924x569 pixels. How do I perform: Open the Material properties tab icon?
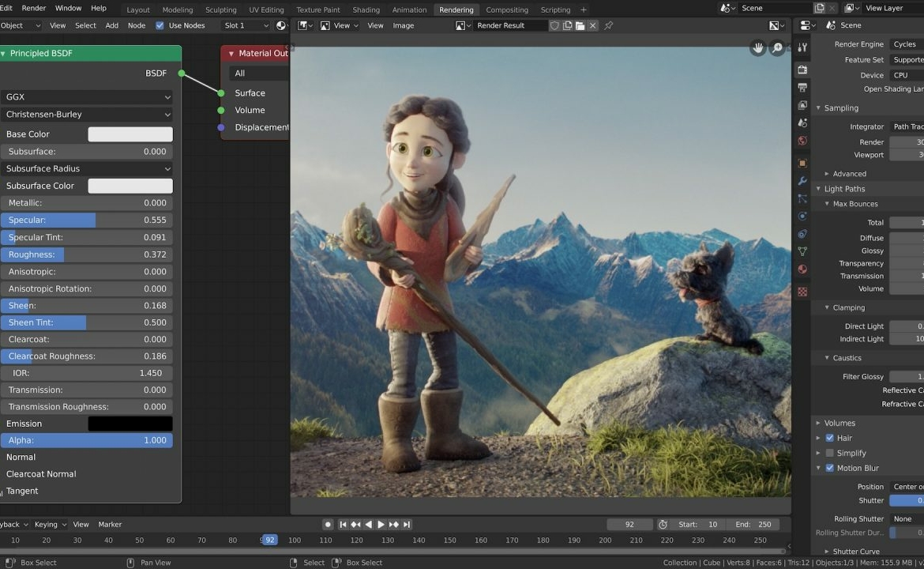[802, 269]
